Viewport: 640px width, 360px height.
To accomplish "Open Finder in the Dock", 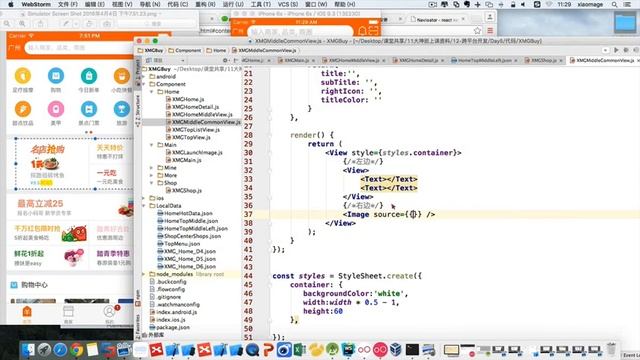I will click(28, 350).
